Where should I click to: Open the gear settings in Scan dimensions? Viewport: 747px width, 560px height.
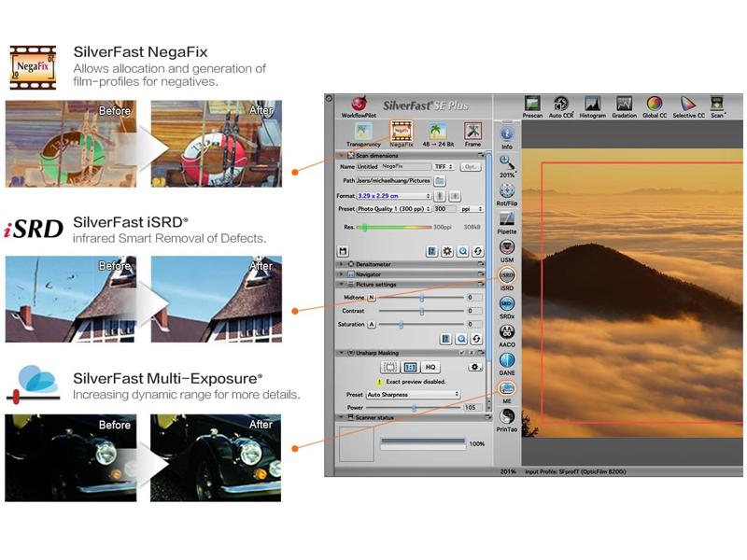pos(447,251)
